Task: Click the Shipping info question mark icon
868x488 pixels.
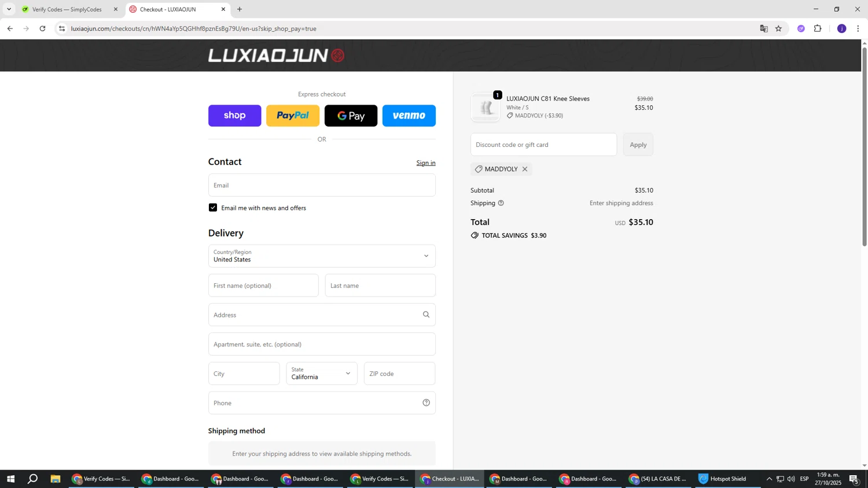Action: (501, 203)
